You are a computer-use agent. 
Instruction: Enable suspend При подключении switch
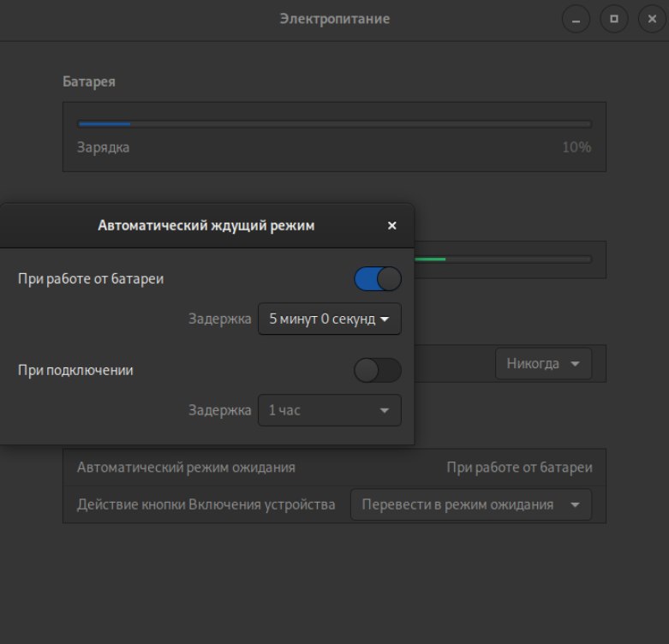point(378,370)
